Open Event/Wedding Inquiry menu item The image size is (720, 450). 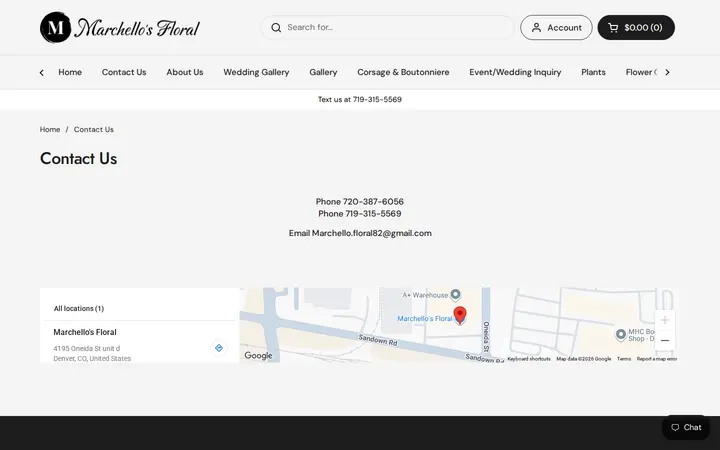click(515, 72)
